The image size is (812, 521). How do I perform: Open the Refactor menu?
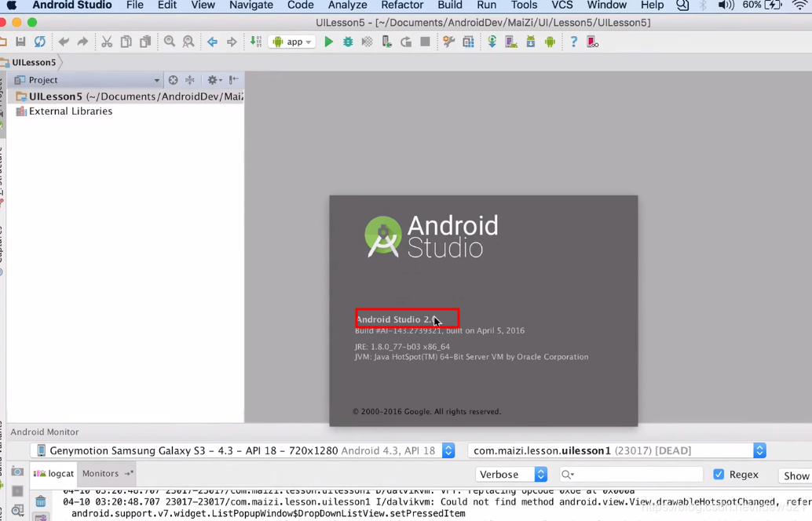(x=402, y=5)
